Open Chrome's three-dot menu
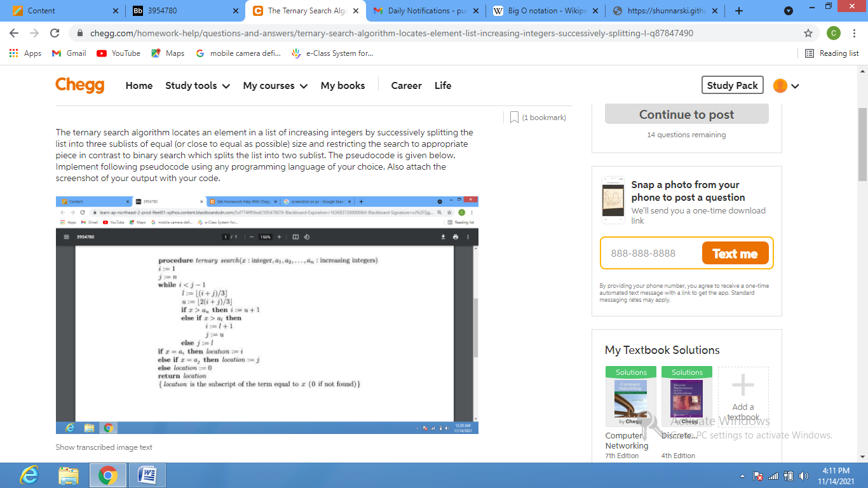This screenshot has height=488, width=868. click(855, 33)
